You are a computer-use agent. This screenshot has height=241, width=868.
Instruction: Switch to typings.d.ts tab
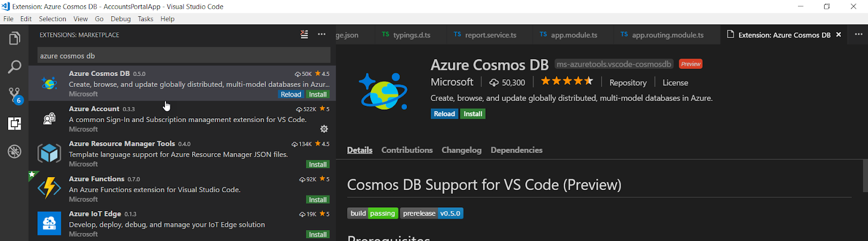[410, 35]
